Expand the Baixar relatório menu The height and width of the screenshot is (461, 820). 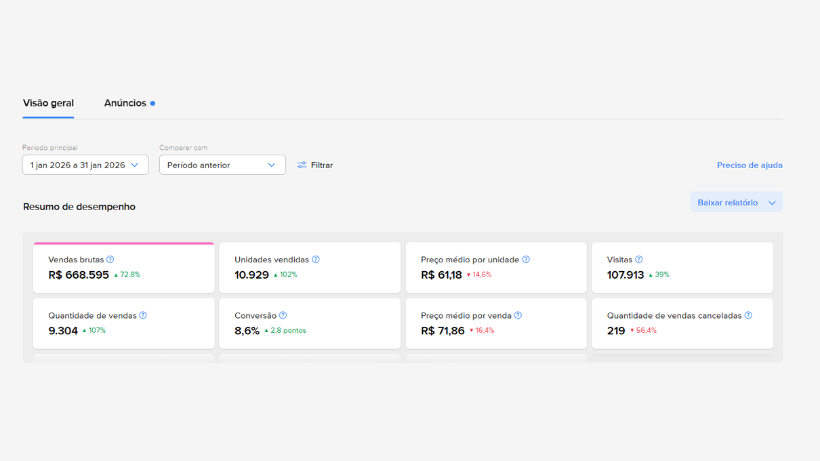736,202
